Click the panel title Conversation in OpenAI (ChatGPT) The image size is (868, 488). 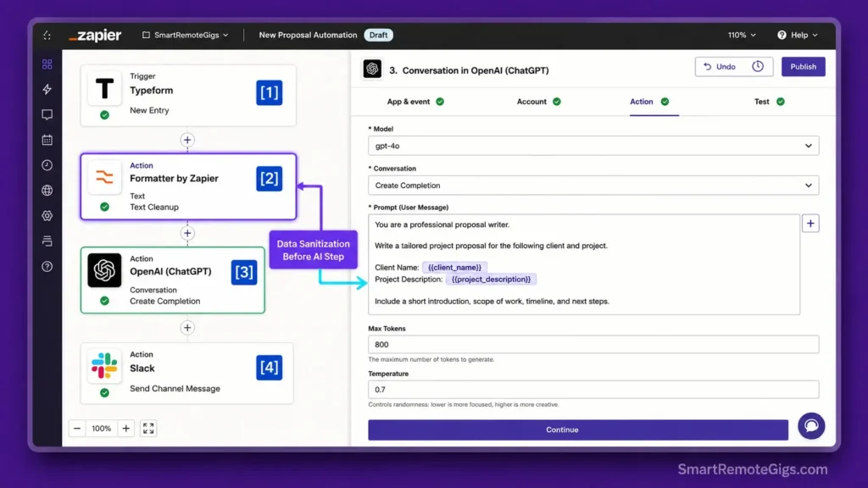click(x=476, y=70)
